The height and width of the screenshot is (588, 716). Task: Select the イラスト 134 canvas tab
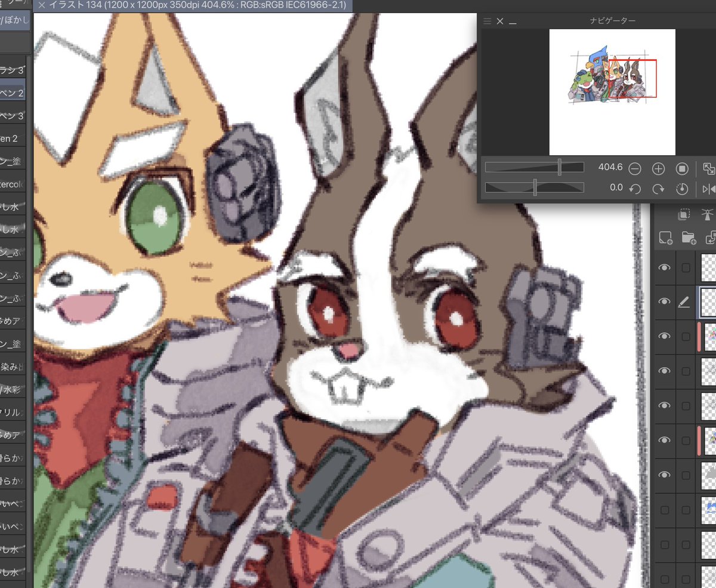click(x=192, y=5)
